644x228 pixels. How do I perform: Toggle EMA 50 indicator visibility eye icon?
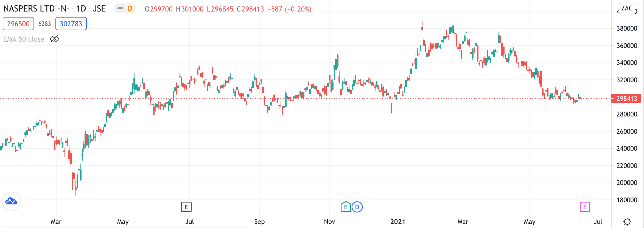point(54,39)
